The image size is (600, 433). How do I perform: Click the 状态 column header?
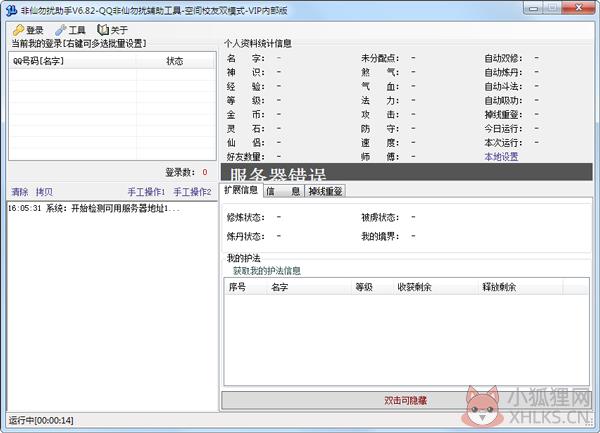point(175,61)
